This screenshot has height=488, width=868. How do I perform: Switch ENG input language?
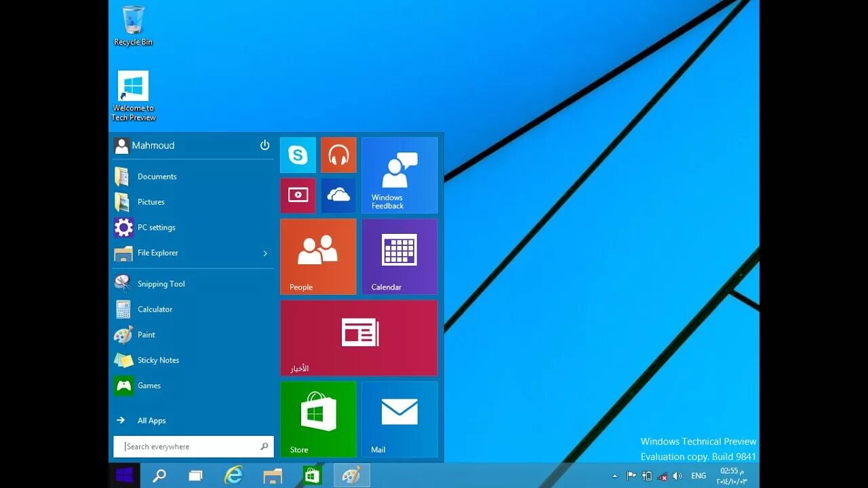point(698,476)
